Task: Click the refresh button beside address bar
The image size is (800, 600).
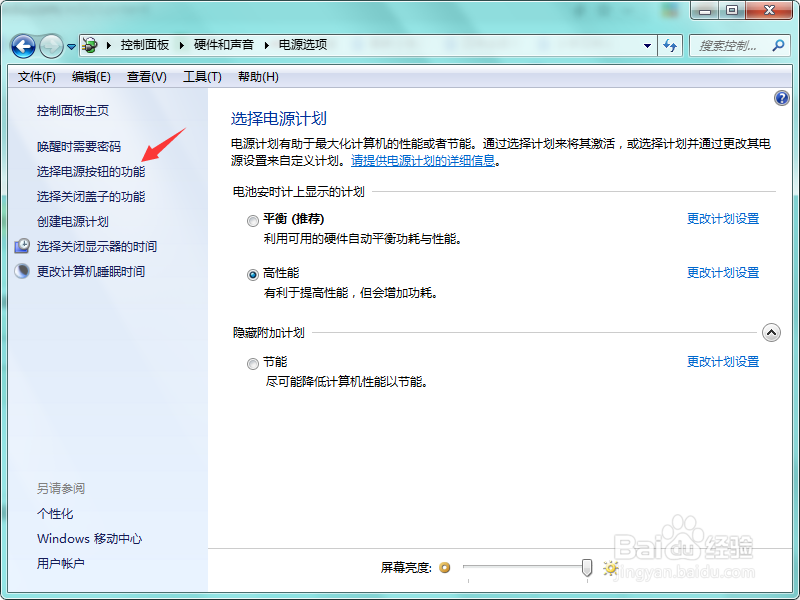Action: (670, 46)
